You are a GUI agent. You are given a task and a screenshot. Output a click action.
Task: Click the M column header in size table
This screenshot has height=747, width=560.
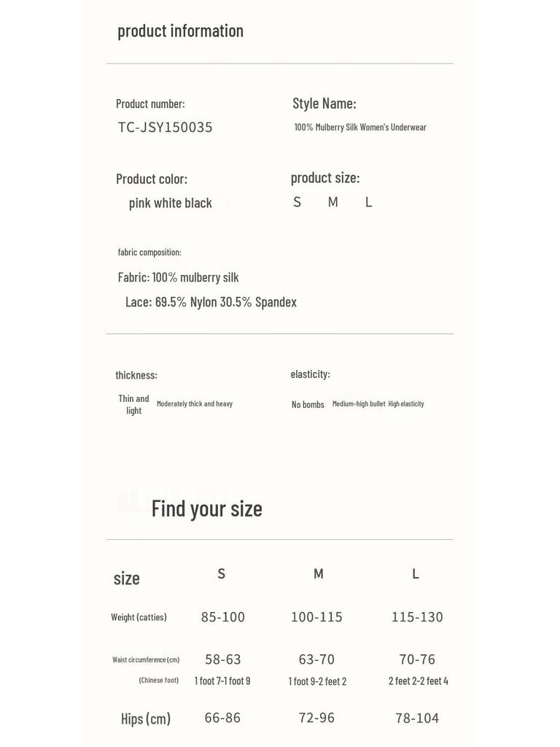[319, 573]
